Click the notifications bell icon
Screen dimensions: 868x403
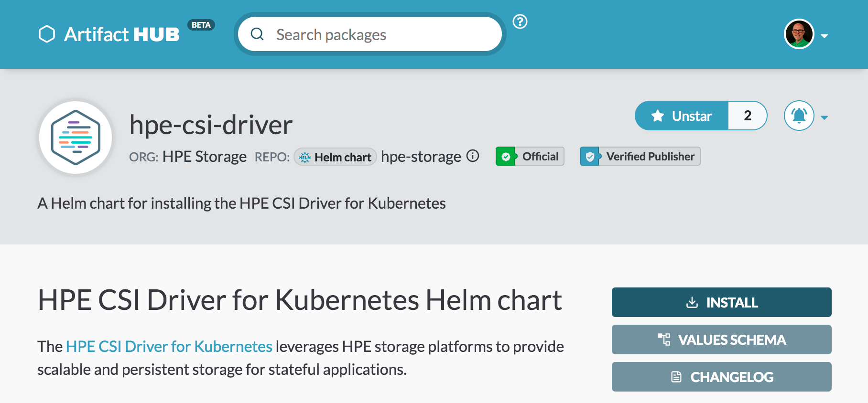799,116
